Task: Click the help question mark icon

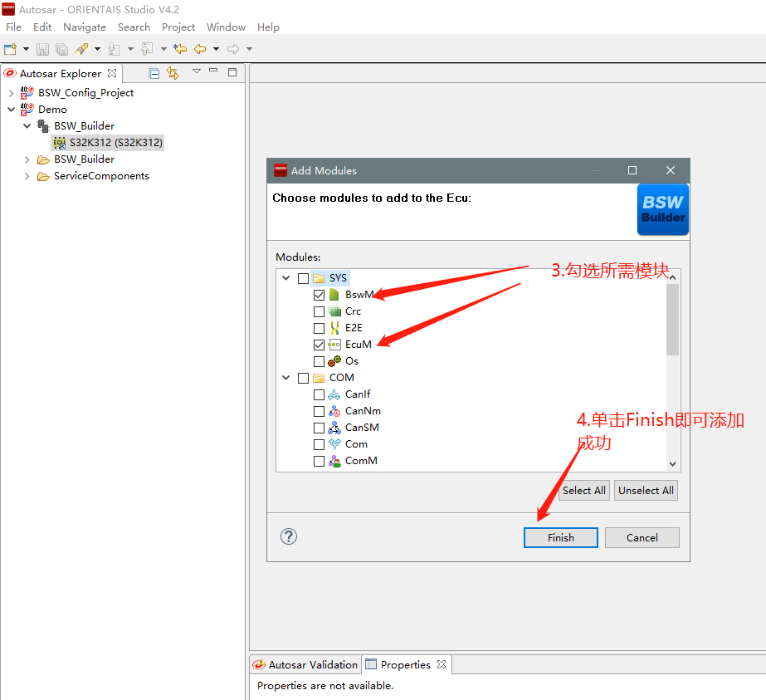Action: pos(288,536)
